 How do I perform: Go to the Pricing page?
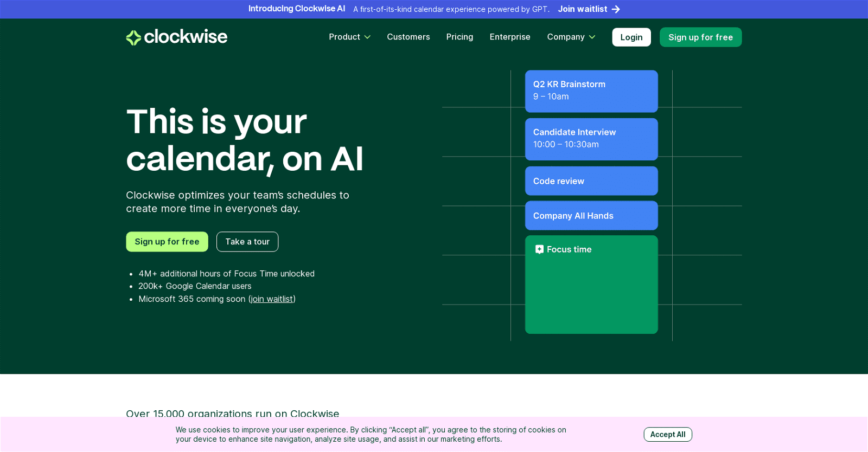459,37
